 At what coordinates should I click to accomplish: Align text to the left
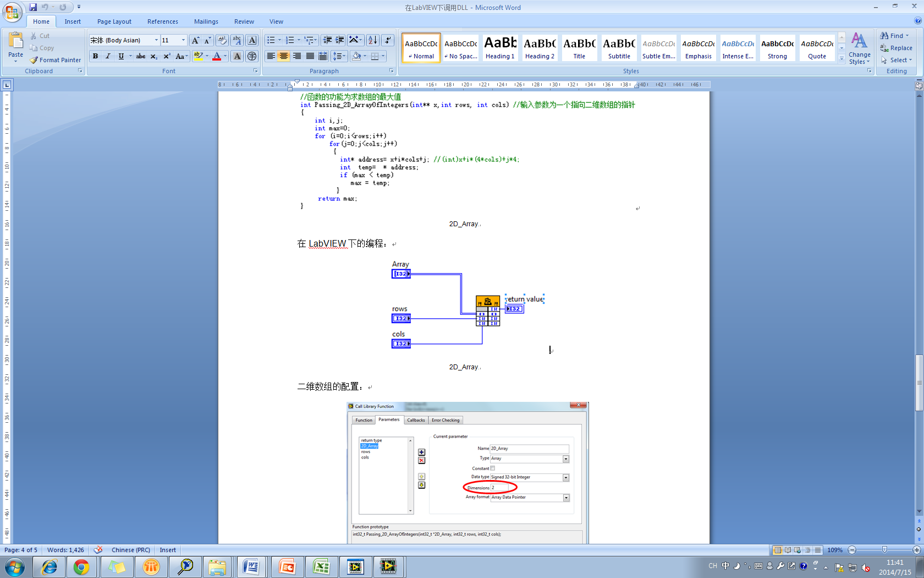pyautogui.click(x=271, y=56)
